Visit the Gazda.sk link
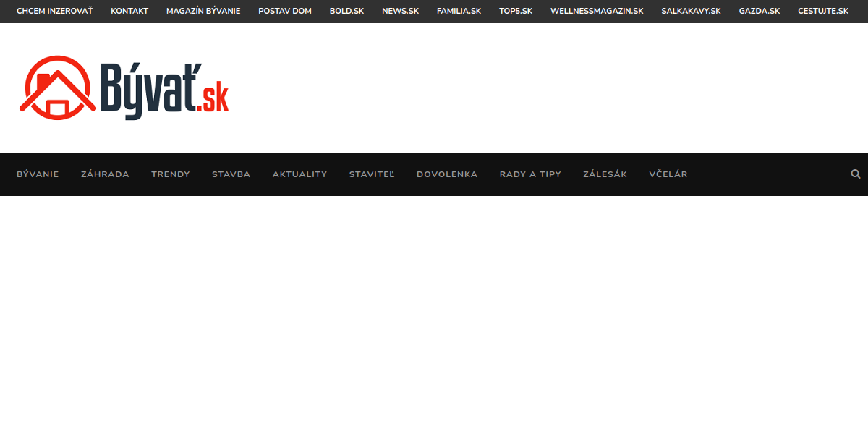The height and width of the screenshot is (434, 868). coord(759,11)
